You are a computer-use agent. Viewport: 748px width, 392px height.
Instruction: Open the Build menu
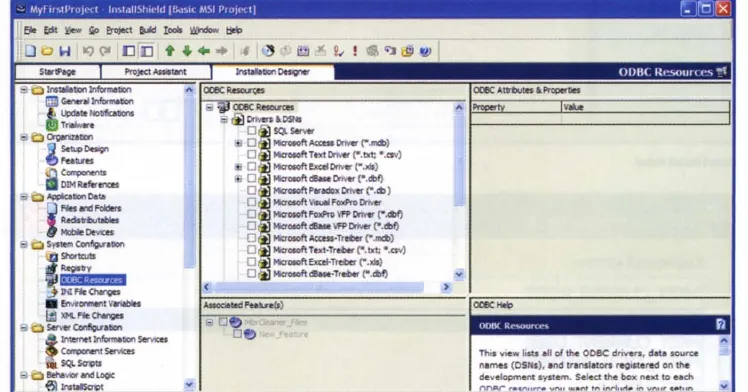(x=147, y=30)
